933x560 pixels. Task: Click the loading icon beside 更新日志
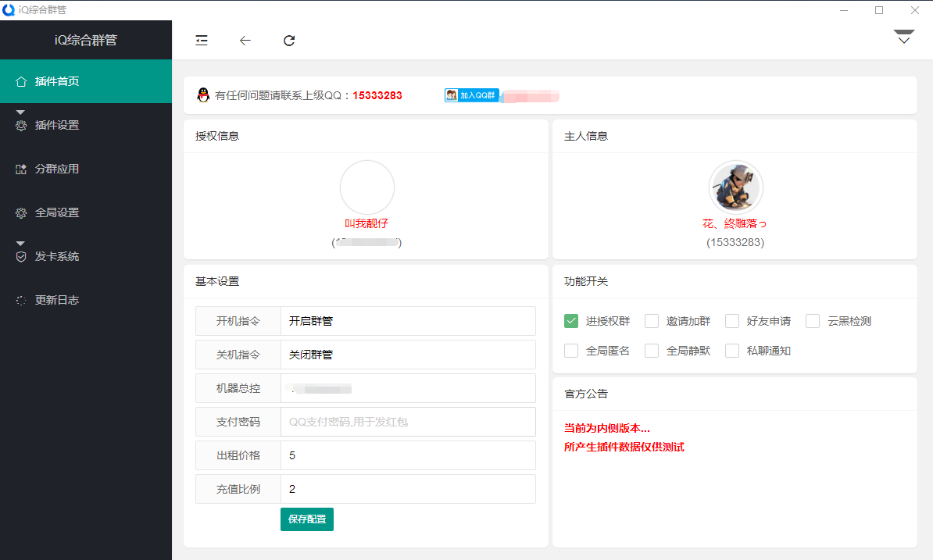coord(21,300)
